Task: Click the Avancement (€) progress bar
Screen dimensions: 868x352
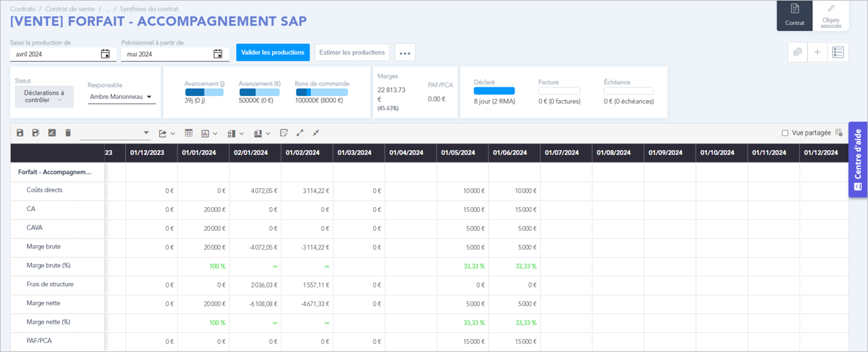Action: point(259,92)
